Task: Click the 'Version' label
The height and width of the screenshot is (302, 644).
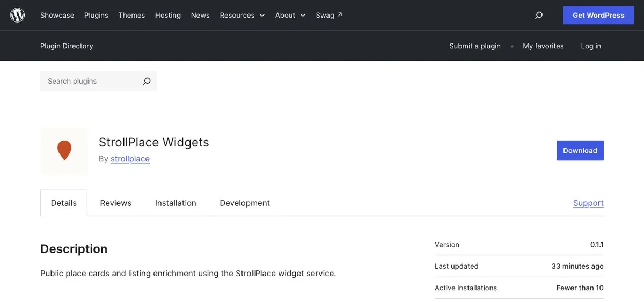Action: coord(447,245)
